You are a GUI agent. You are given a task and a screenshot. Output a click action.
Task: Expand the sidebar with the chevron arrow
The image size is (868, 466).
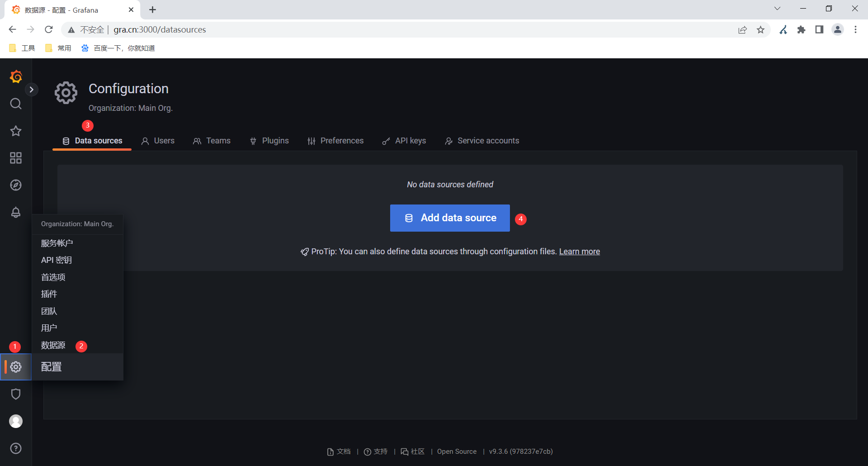[31, 90]
